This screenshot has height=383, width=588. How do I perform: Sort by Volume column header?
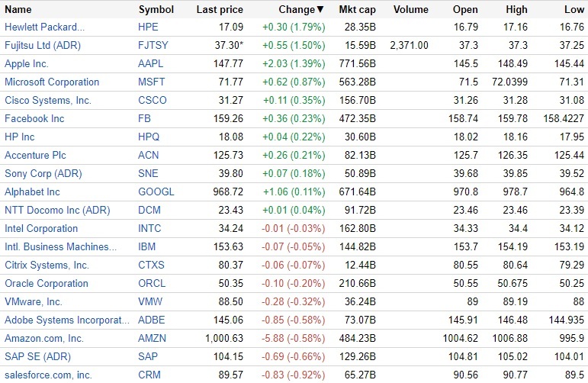pyautogui.click(x=411, y=10)
